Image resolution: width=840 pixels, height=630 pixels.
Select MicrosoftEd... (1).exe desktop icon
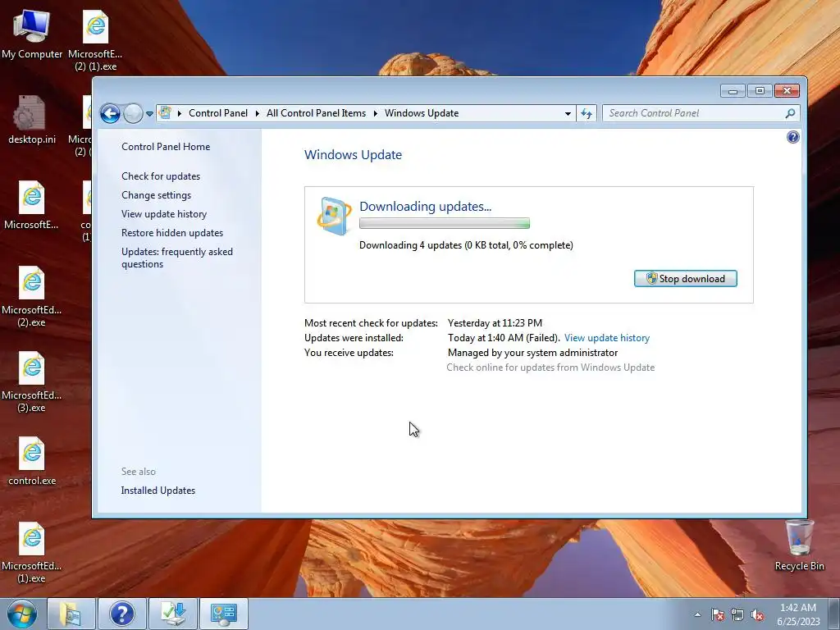tap(32, 552)
